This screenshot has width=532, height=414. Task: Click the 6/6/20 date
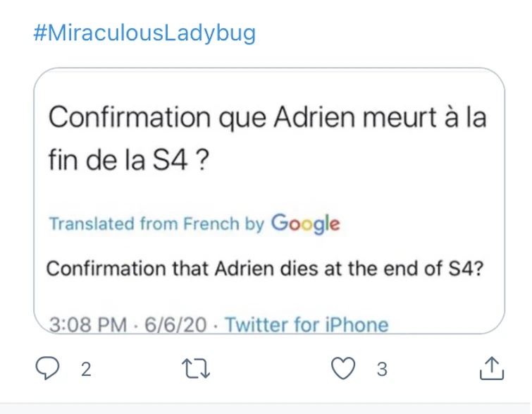click(175, 325)
